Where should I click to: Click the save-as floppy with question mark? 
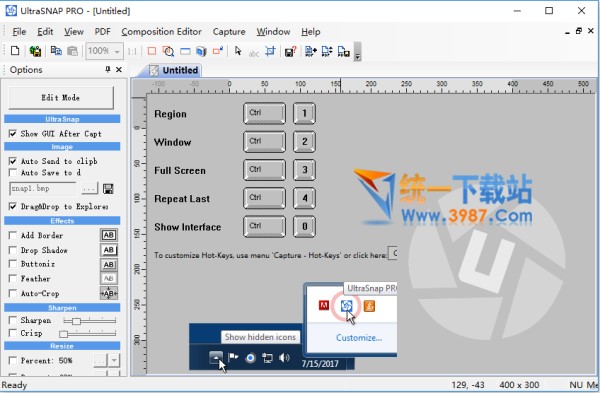(x=291, y=51)
